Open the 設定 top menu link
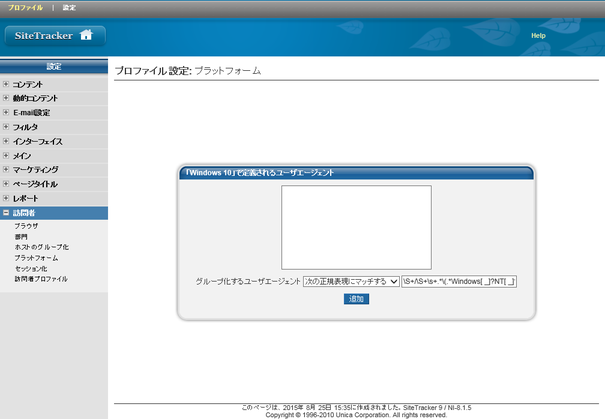The image size is (605, 419). click(x=69, y=7)
